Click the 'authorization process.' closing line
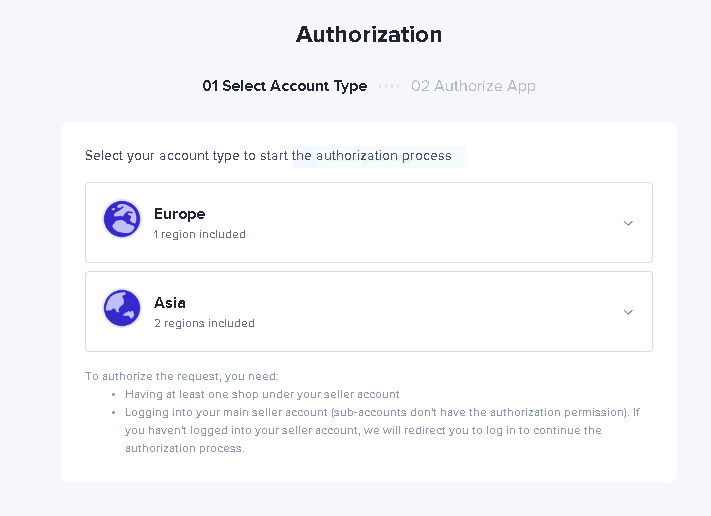Image resolution: width=711 pixels, height=516 pixels. [185, 448]
